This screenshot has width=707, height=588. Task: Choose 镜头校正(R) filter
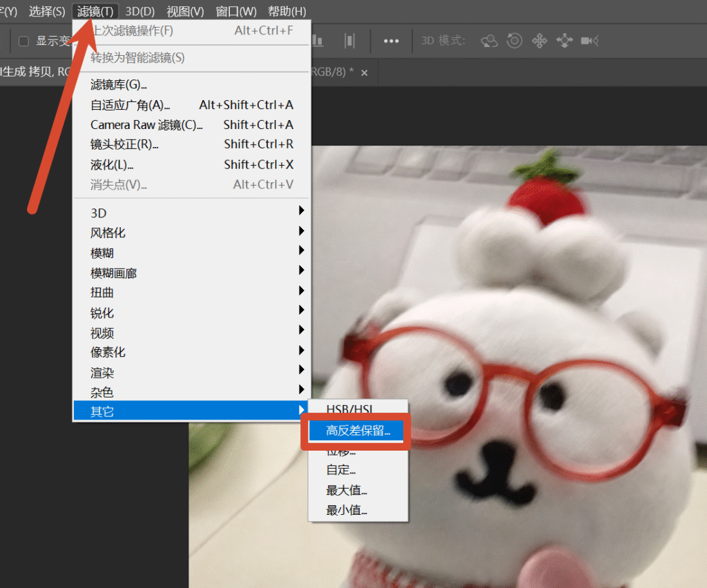coord(191,145)
